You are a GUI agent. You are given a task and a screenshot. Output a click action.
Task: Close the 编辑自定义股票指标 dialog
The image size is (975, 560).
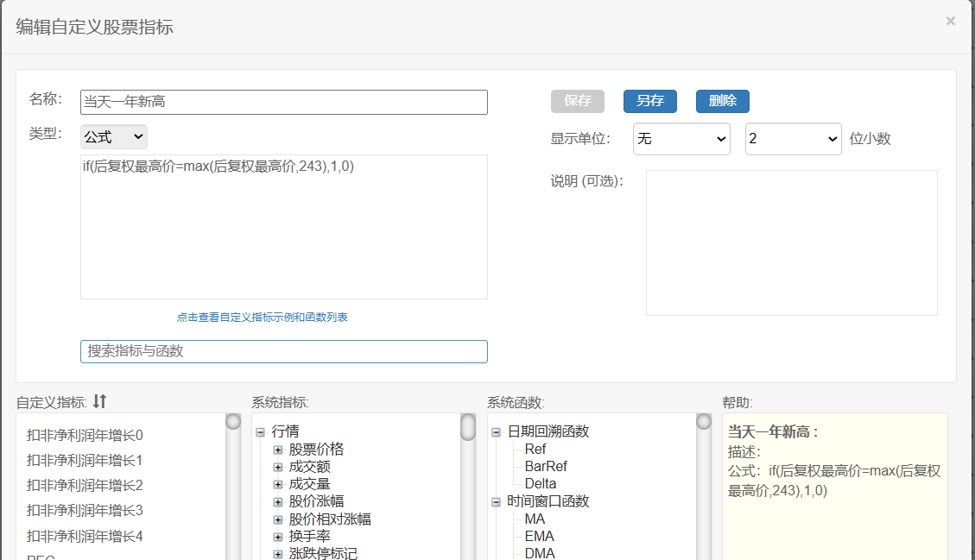tap(950, 22)
